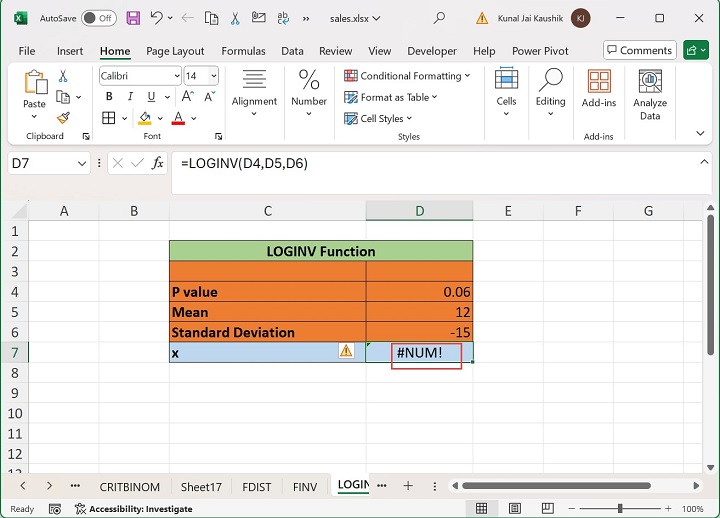This screenshot has height=518, width=720.
Task: Click the macro recording icon in status bar
Action: click(55, 509)
